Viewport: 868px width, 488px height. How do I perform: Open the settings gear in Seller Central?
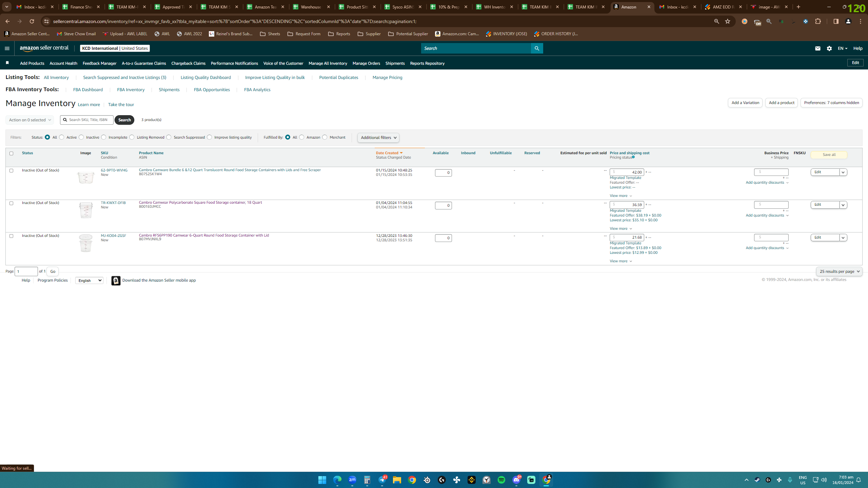coord(829,48)
